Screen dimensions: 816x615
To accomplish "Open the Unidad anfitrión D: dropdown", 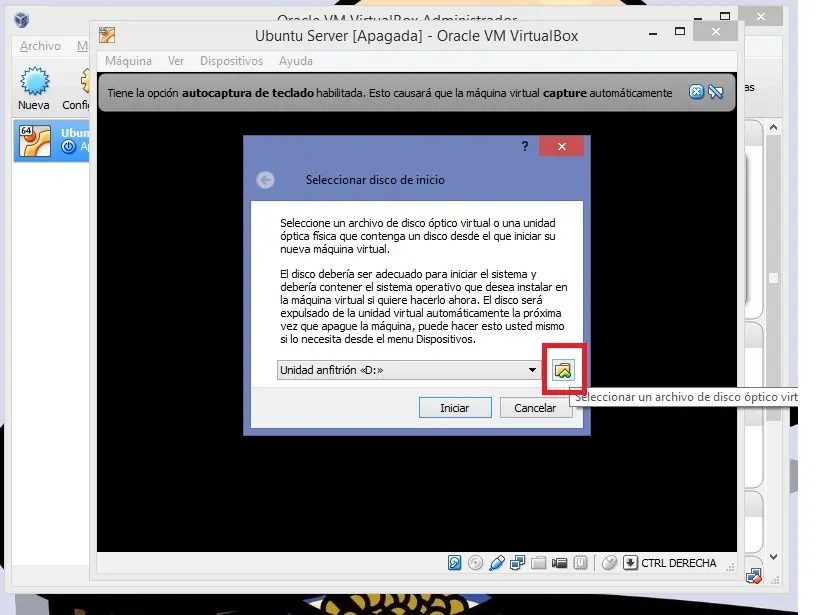I will click(x=409, y=370).
